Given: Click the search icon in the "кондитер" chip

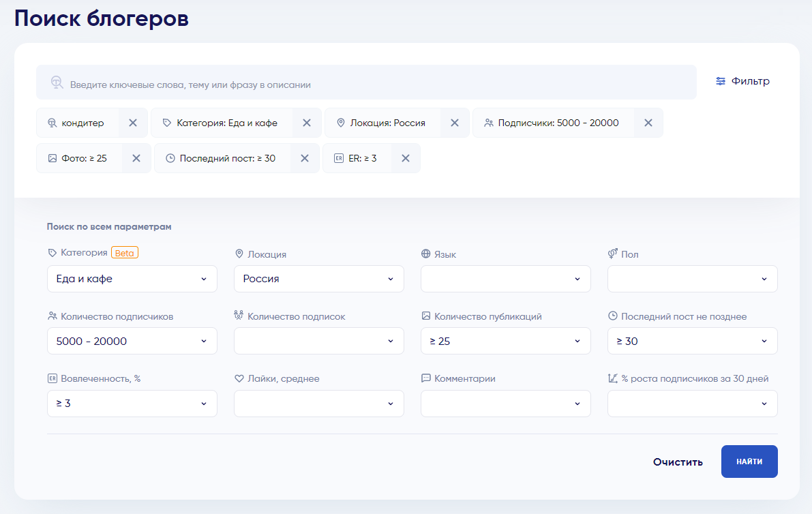Looking at the screenshot, I should 52,123.
